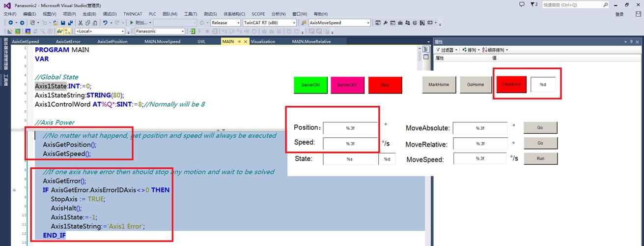
Task: Toggle the pin on the MAIN tab
Action: pos(240,42)
